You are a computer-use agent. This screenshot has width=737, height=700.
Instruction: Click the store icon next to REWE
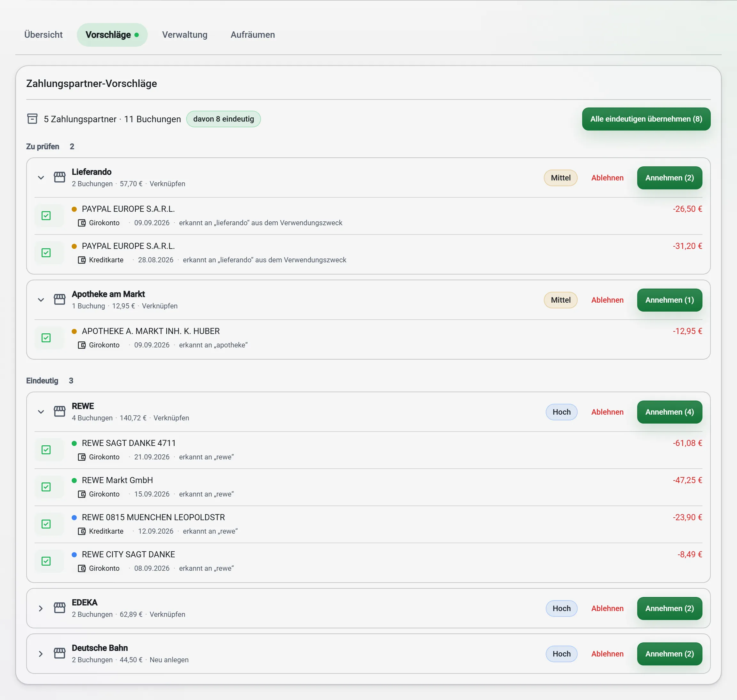59,411
